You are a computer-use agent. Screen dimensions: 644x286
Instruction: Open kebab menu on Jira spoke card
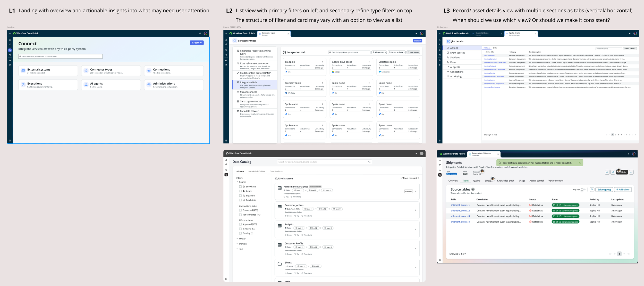pyautogui.click(x=322, y=62)
